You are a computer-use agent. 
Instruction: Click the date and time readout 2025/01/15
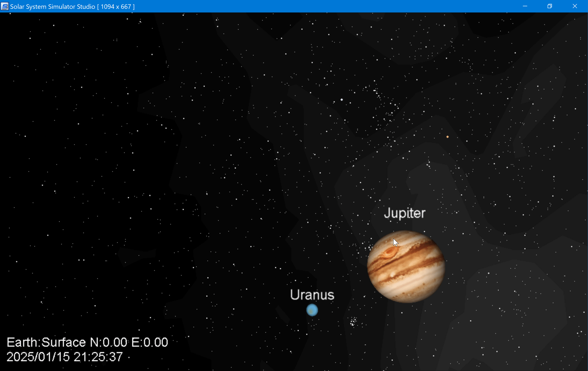(38, 357)
